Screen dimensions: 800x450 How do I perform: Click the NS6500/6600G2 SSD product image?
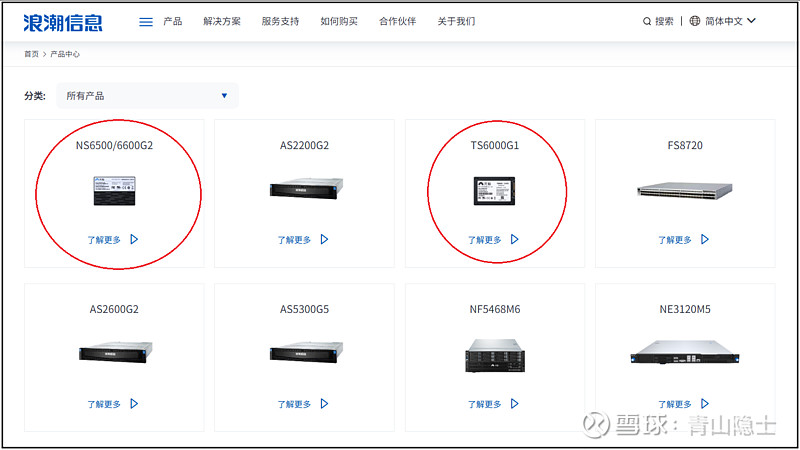coord(114,191)
